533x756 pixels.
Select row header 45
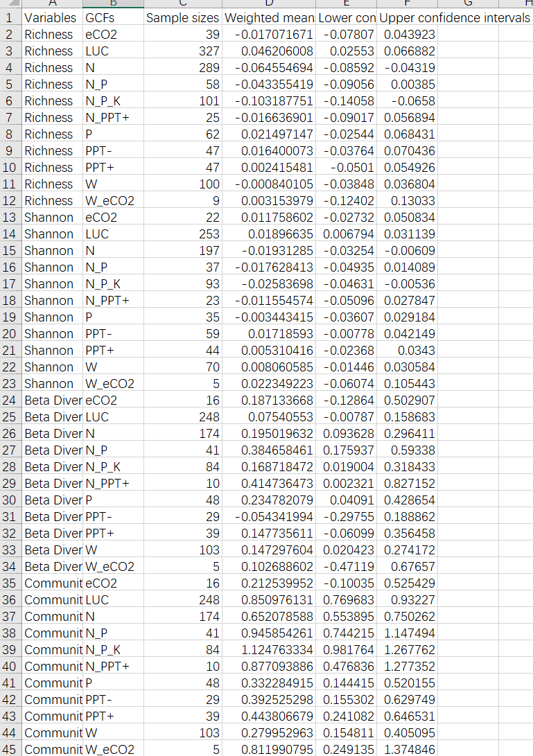coord(10,749)
